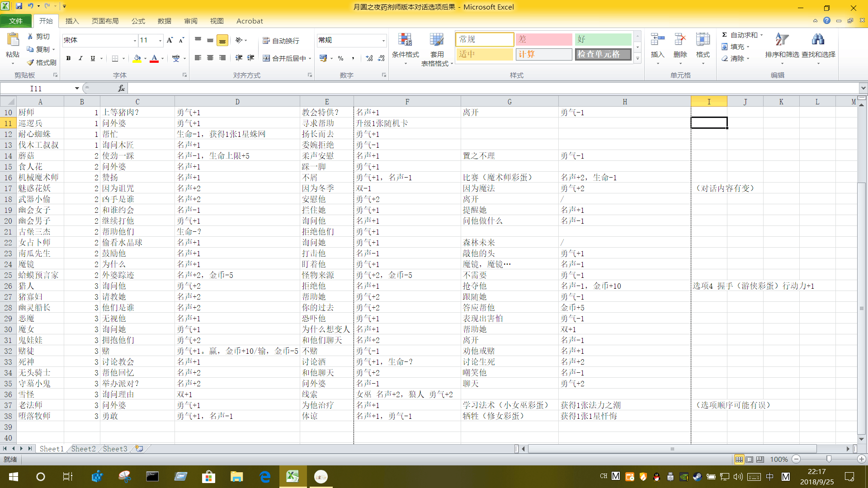Expand the formula bar
The image size is (868, 488).
(863, 88)
